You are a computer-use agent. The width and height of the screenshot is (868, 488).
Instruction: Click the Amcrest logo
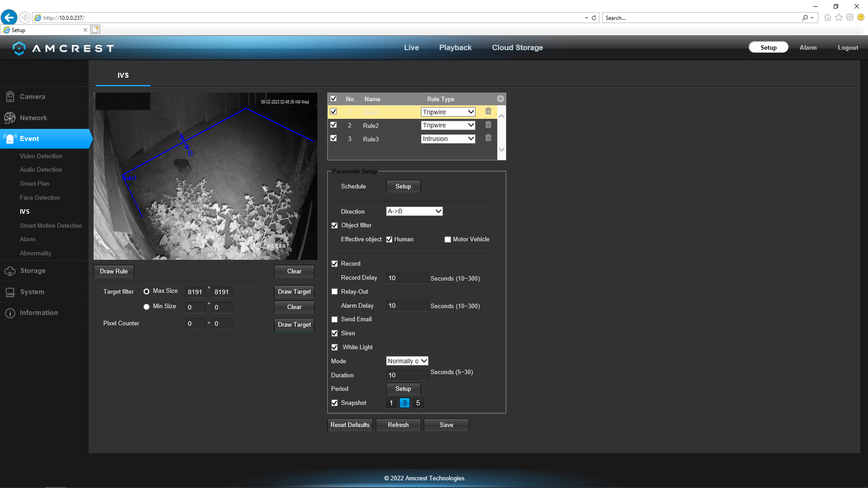coord(63,48)
